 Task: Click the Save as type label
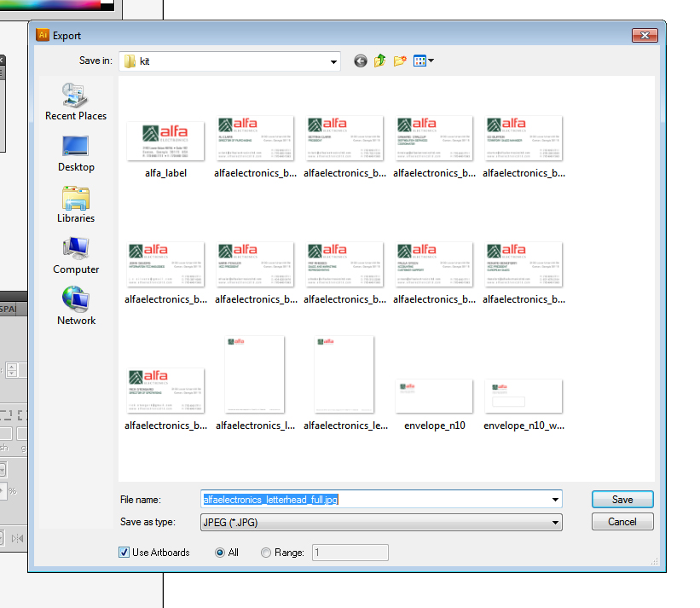pyautogui.click(x=148, y=522)
